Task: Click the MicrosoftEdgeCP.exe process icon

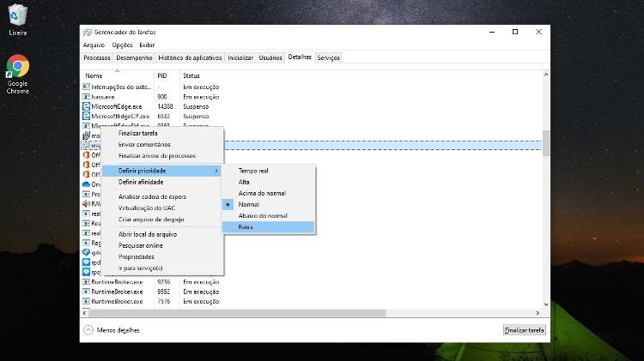Action: pos(86,116)
